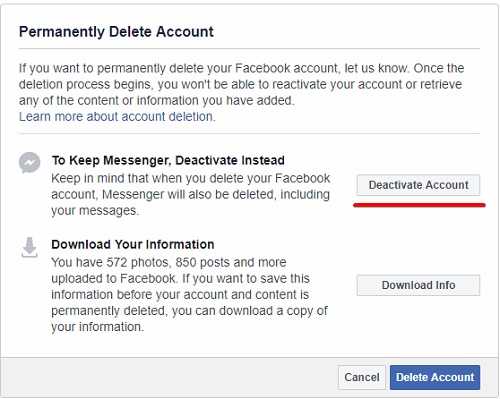Confirm with the blue Delete Account button

435,377
